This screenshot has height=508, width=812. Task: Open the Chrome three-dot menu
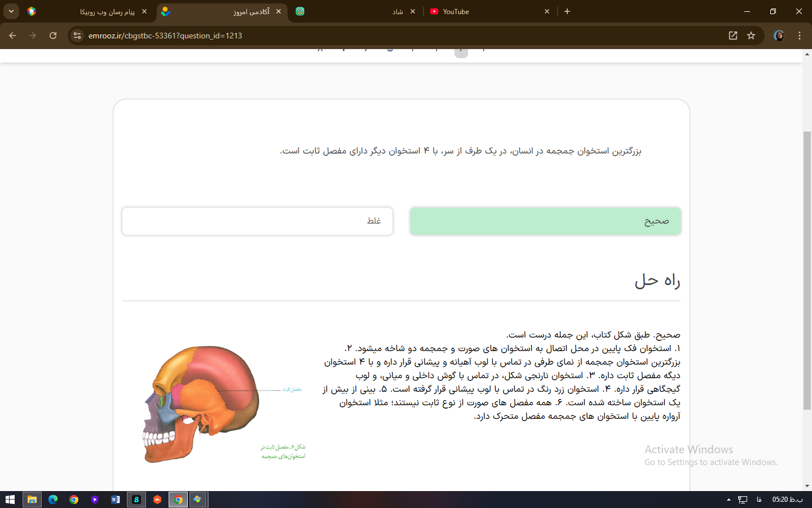tap(800, 36)
